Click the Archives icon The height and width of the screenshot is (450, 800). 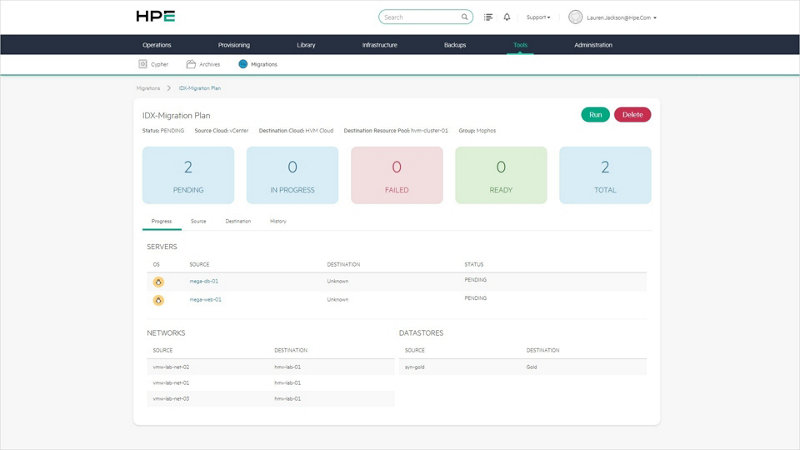click(x=191, y=64)
